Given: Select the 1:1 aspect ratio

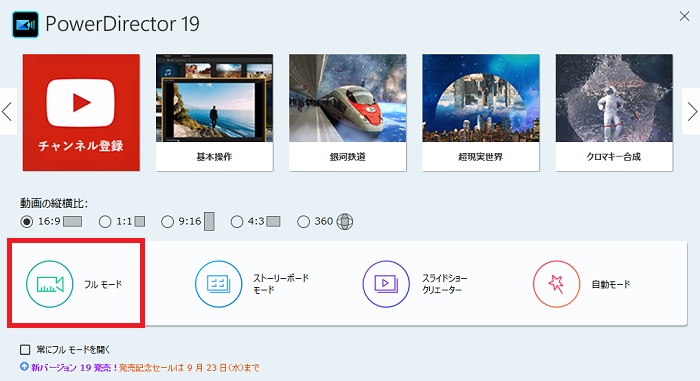Looking at the screenshot, I should (x=105, y=222).
